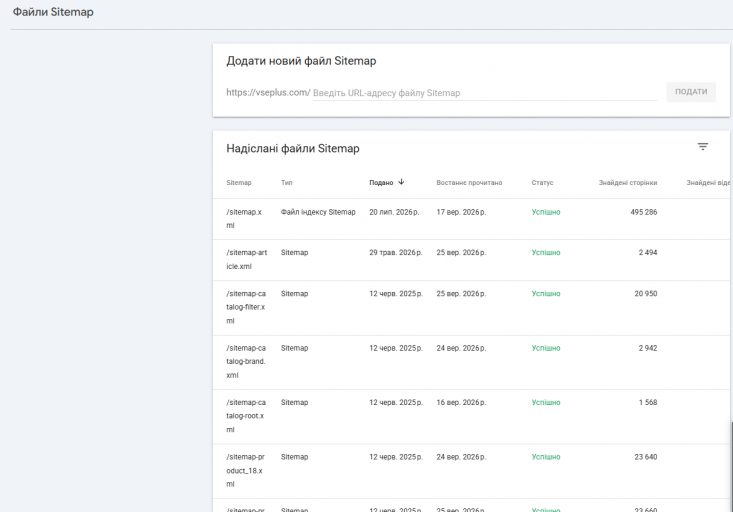Sort by the Тип column header
This screenshot has width=733, height=512.
[x=287, y=183]
